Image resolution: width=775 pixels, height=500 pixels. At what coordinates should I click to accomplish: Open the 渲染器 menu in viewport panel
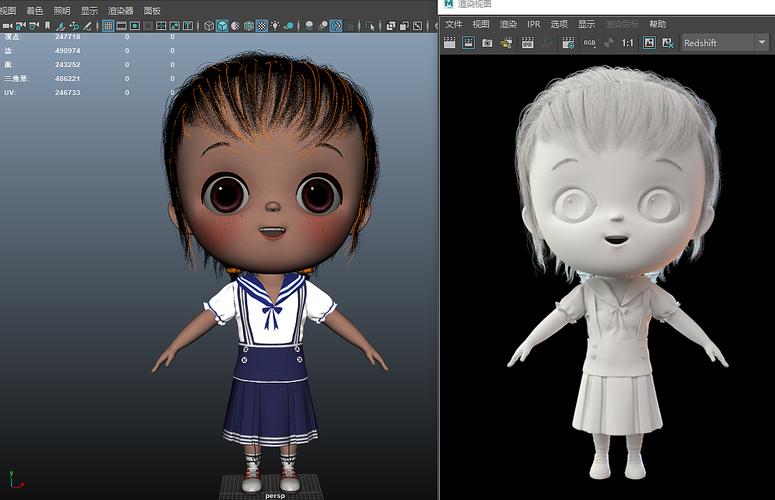point(120,11)
